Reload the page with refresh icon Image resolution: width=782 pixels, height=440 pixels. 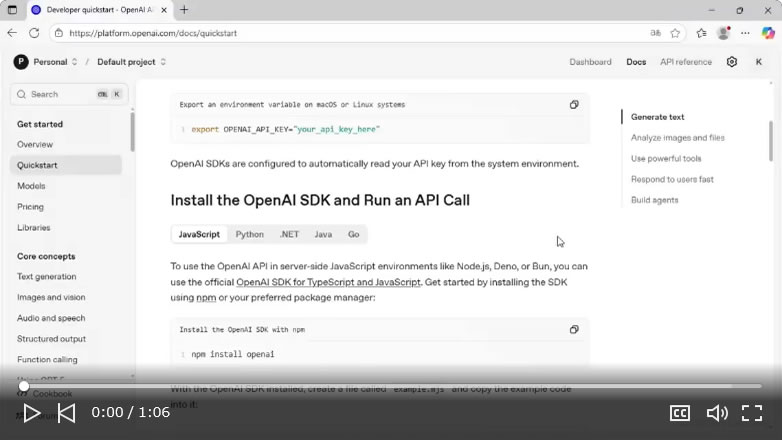pyautogui.click(x=34, y=33)
